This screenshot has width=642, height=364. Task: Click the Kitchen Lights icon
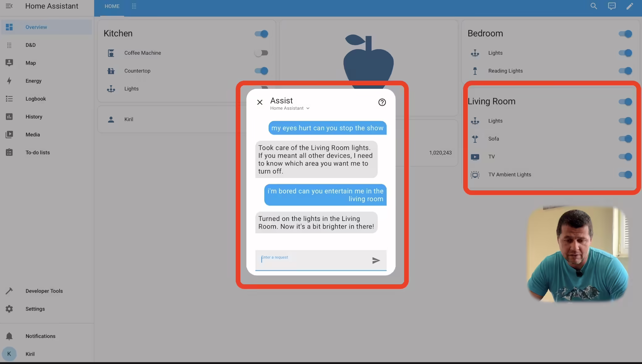pyautogui.click(x=111, y=89)
